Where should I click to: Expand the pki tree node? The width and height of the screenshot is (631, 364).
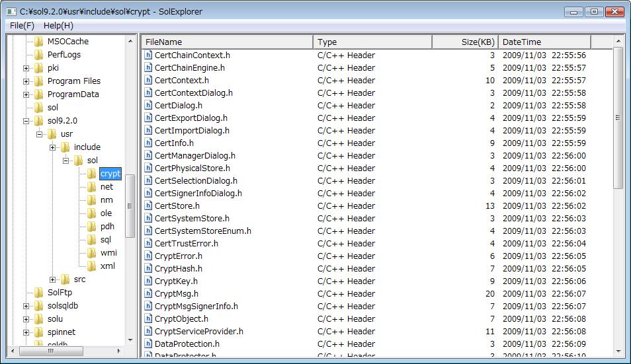(x=26, y=68)
